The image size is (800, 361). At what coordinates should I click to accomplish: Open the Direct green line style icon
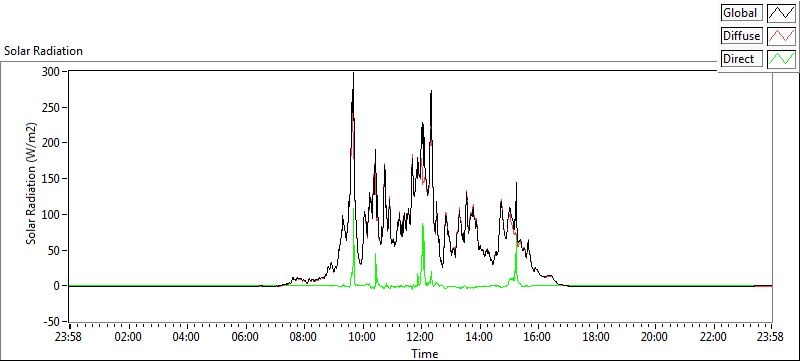(781, 59)
